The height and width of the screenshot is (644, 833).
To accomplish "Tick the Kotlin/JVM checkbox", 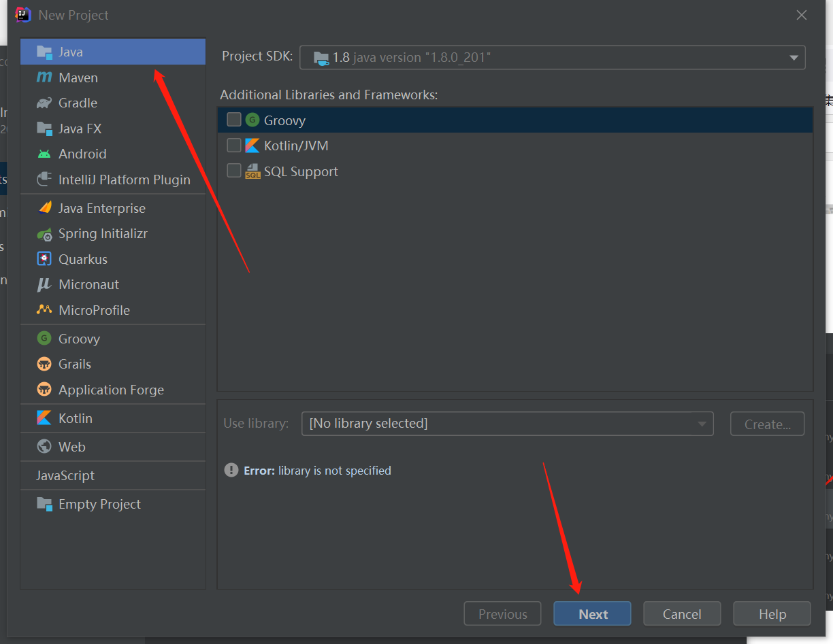I will [x=234, y=145].
